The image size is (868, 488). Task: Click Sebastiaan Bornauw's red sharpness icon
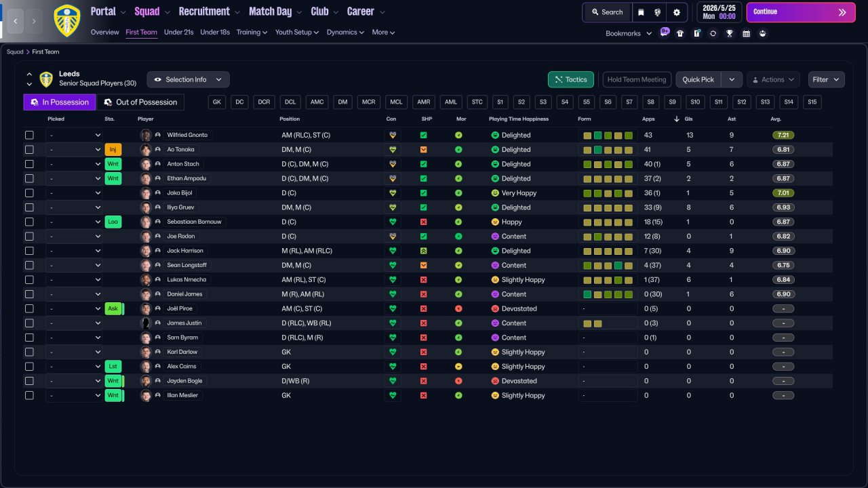424,222
